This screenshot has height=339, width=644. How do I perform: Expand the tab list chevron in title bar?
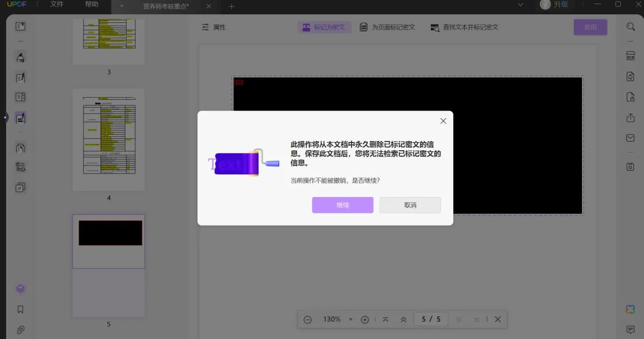coord(520,5)
